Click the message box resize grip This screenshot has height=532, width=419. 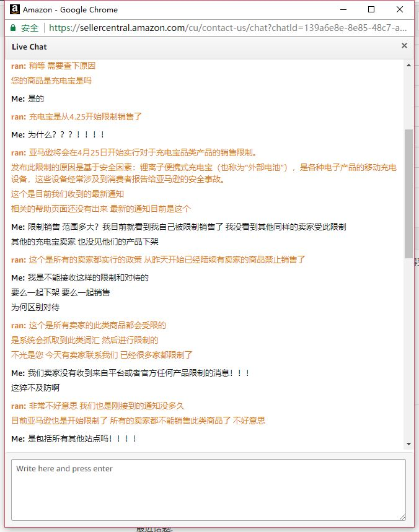402,517
